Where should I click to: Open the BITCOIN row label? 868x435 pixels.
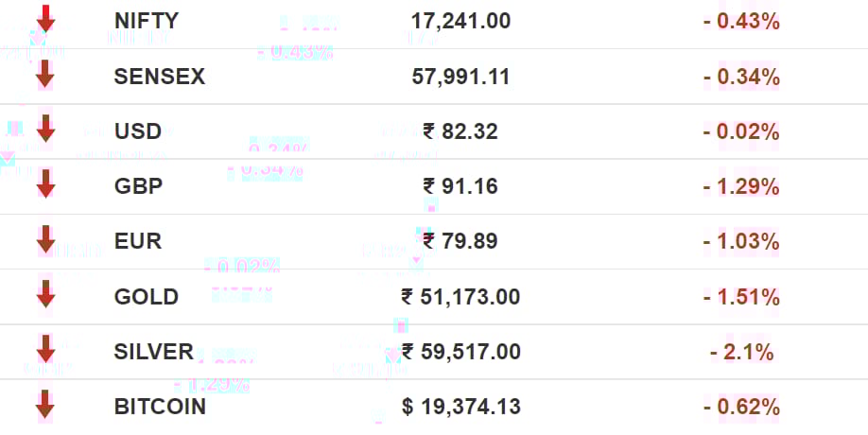tap(160, 407)
